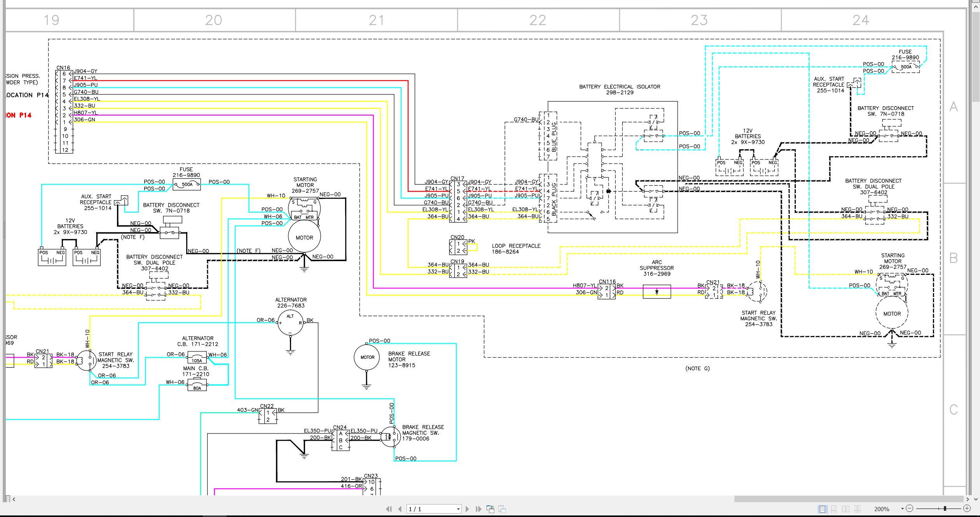The image size is (980, 517).
Task: Click the LOOP RECEPTACLE 186-8264 label
Action: point(516,249)
